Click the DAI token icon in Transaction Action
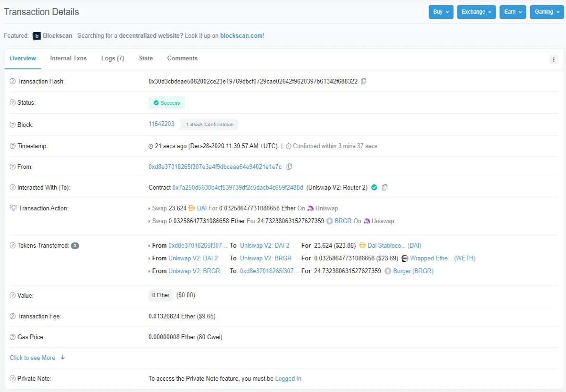The width and height of the screenshot is (566, 392). [x=191, y=208]
